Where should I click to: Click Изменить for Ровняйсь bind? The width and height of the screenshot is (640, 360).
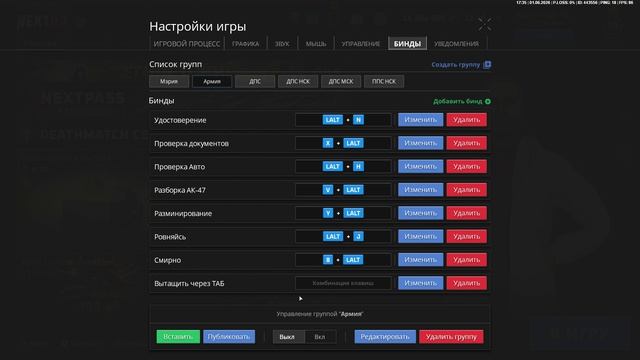(x=420, y=236)
